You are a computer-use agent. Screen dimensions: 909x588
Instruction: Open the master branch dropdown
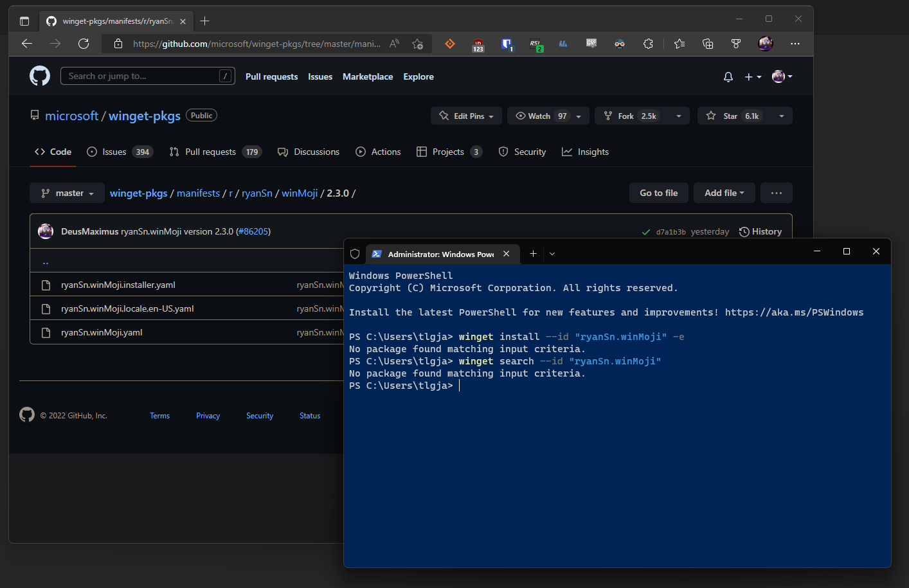[x=66, y=193]
